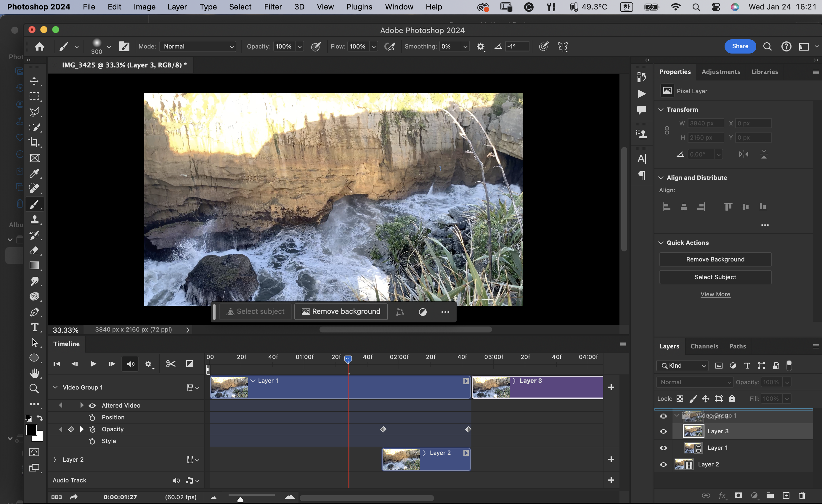Select the Eraser tool
822x504 pixels.
click(x=34, y=251)
